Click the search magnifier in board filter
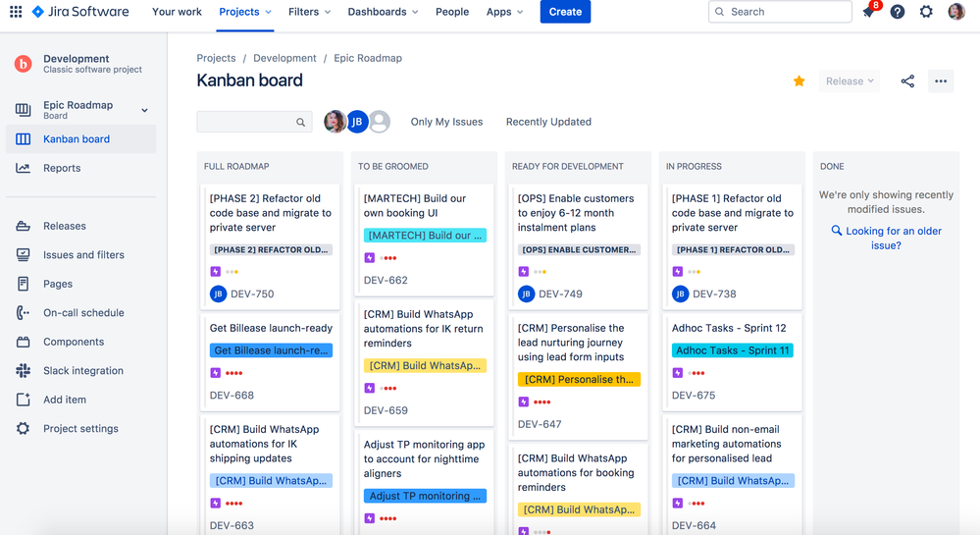Screen dimensions: 980x535 click(x=300, y=122)
